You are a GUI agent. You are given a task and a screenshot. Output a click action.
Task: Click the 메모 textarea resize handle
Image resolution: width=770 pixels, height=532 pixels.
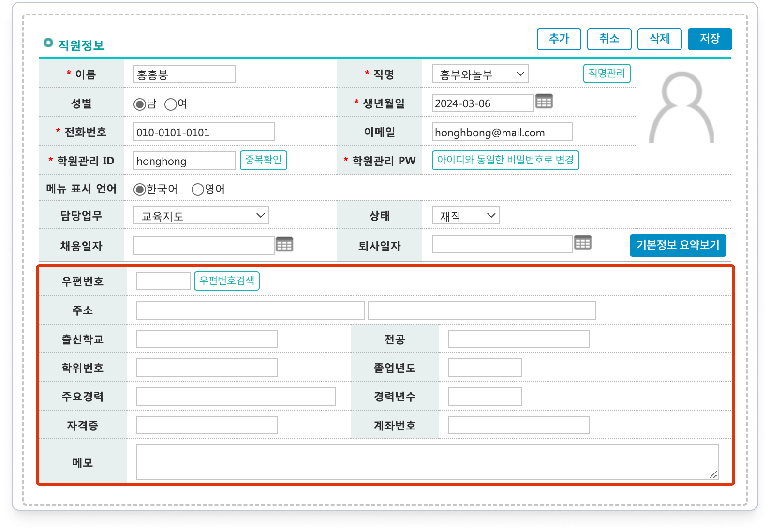713,475
